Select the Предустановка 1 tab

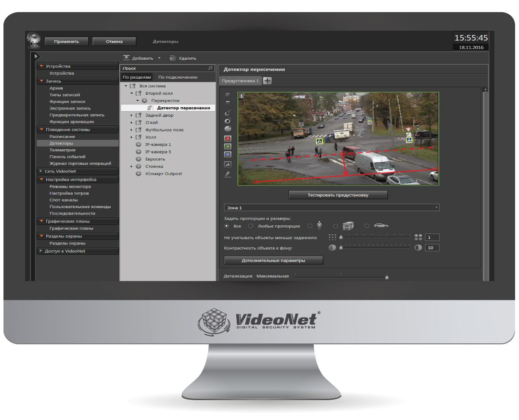(240, 81)
